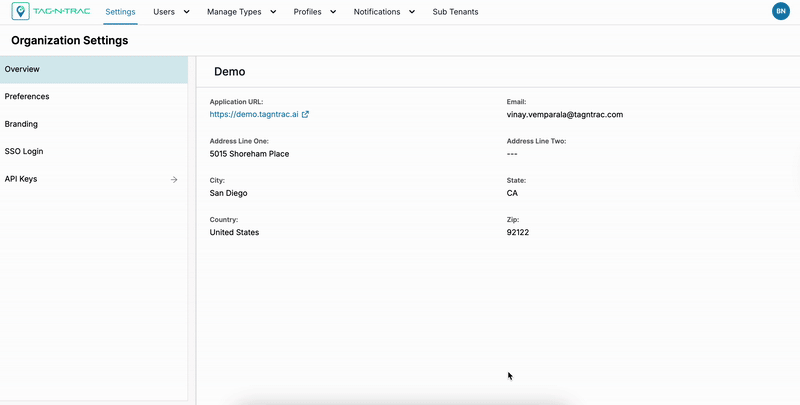Expand the Notifications dropdown chevron
The height and width of the screenshot is (405, 800).
(x=412, y=12)
